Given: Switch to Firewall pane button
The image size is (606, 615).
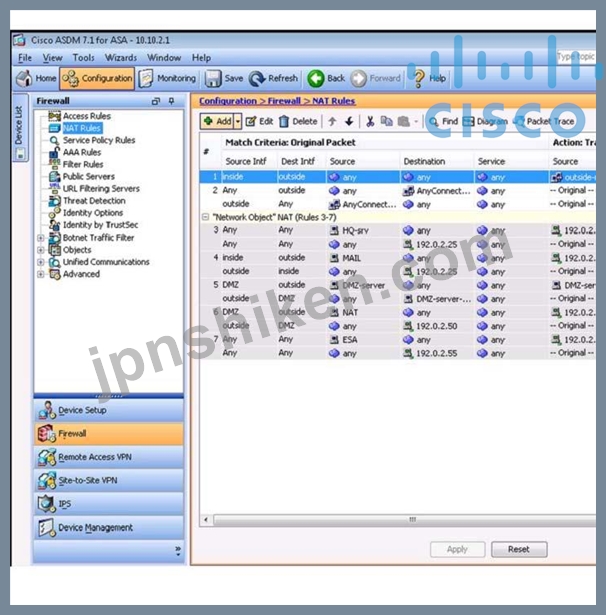Looking at the screenshot, I should point(109,434).
